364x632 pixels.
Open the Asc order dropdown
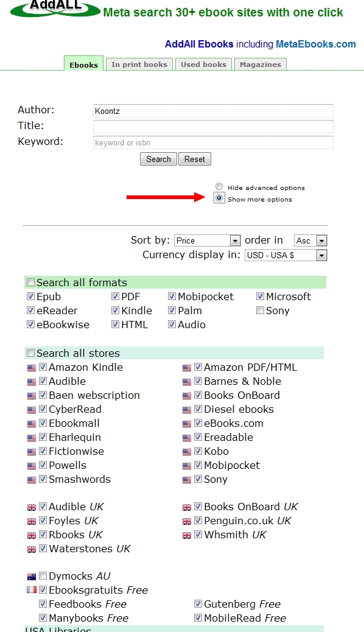(x=310, y=241)
